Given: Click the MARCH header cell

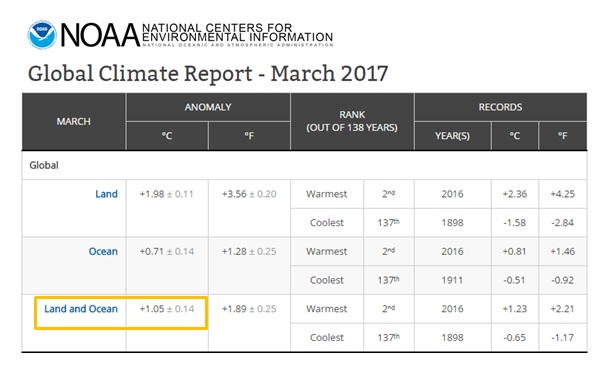Looking at the screenshot, I should click(x=73, y=122).
